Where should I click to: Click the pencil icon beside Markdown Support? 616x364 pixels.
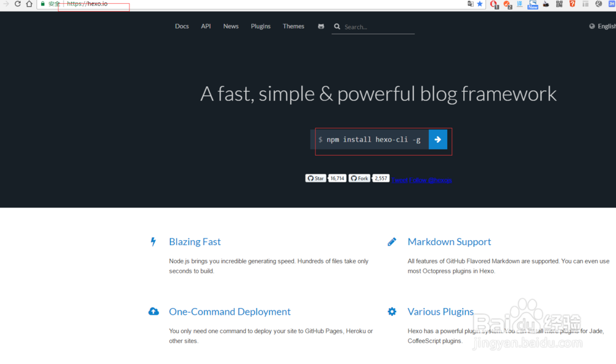click(392, 241)
